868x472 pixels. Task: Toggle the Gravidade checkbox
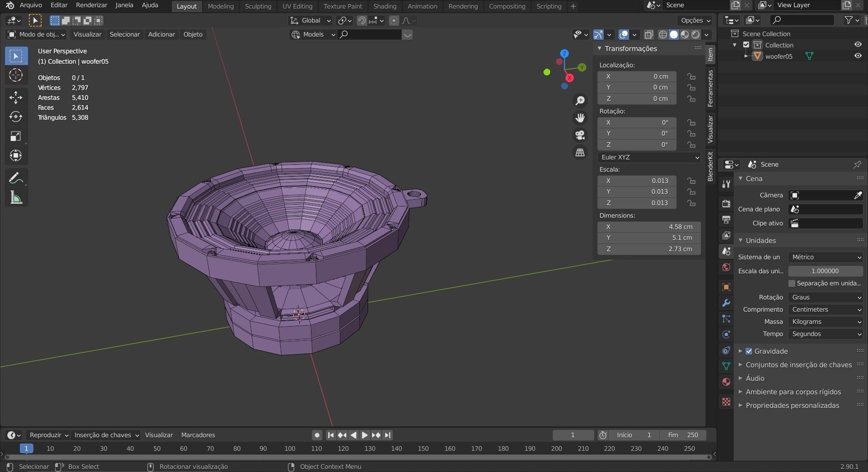click(x=749, y=351)
